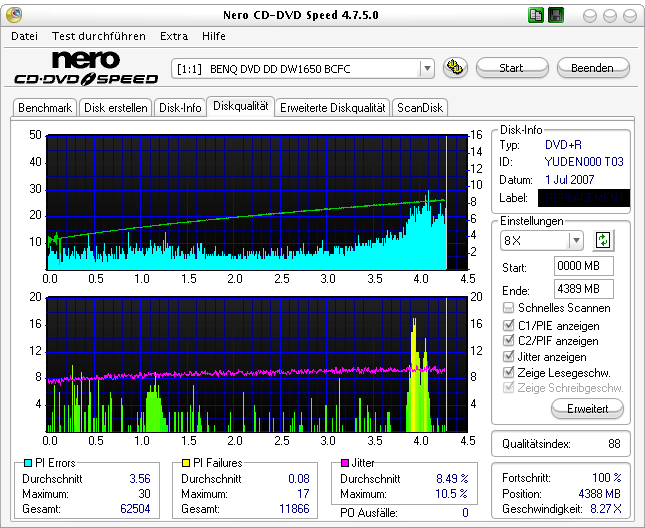645x528 pixels.
Task: Switch to the Benchmark tab
Action: [x=45, y=108]
